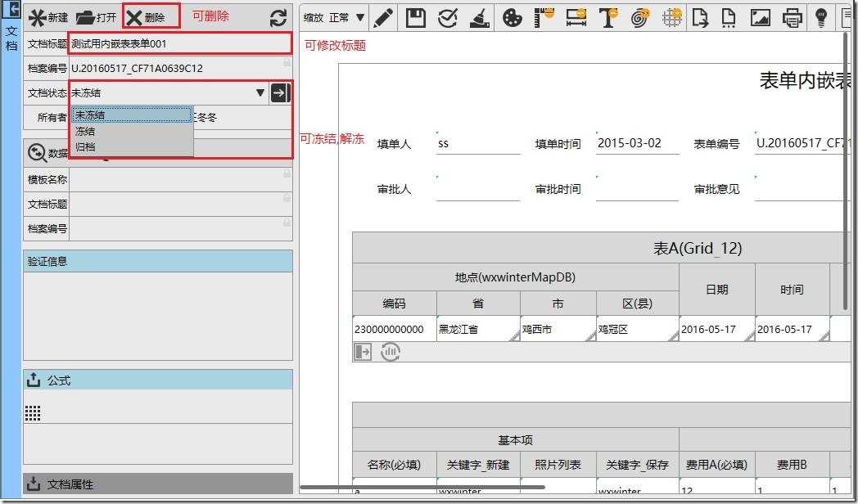858x504 pixels.
Task: Click the horizontal scrollbar below the form
Action: (422, 487)
